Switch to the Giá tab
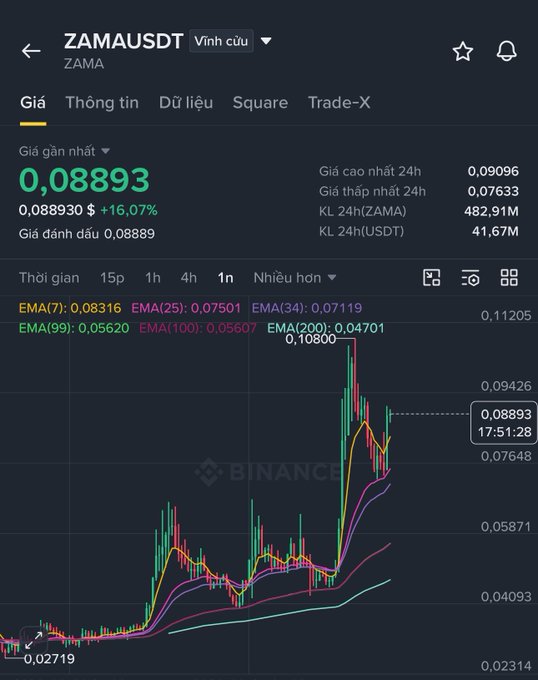The image size is (538, 680). (33, 103)
